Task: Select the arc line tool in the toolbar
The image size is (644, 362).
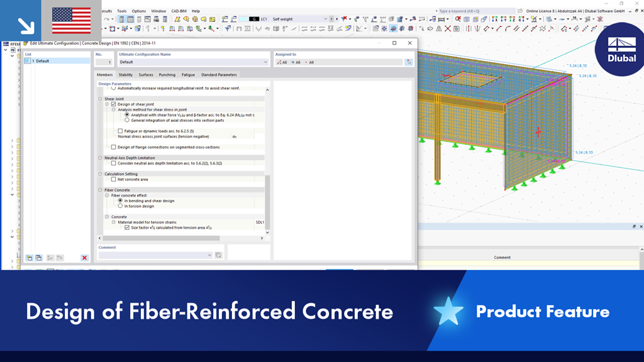Action: click(x=508, y=29)
